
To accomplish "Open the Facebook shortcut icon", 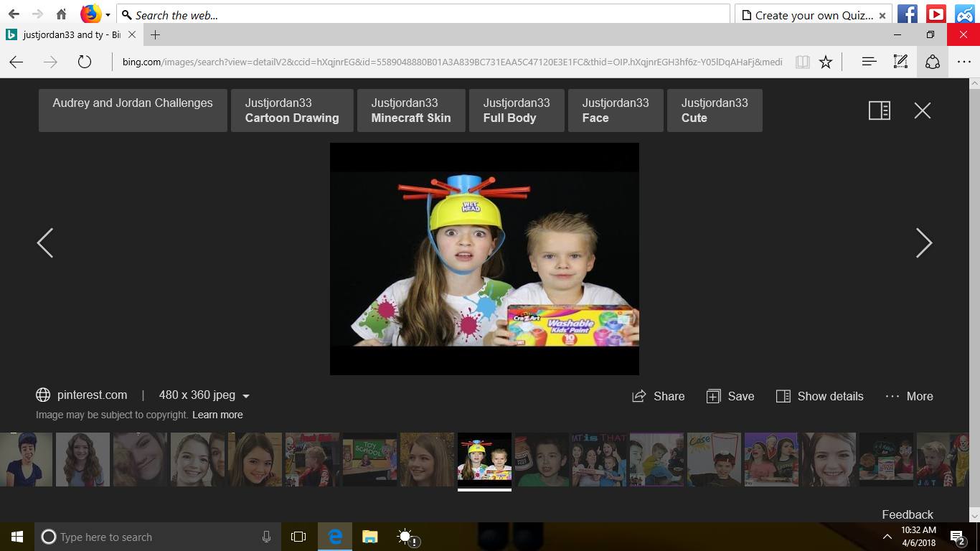I will pos(908,14).
